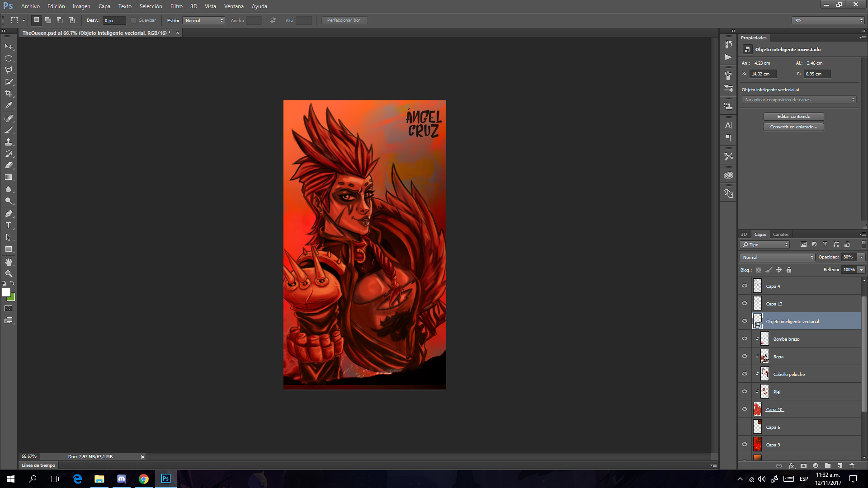Toggle lock all for the layer
The width and height of the screenshot is (868, 488).
pyautogui.click(x=789, y=270)
